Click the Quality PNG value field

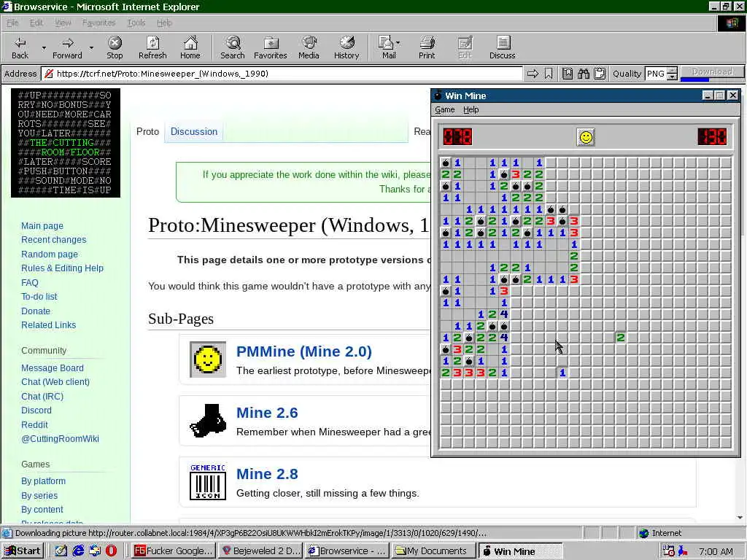point(656,74)
